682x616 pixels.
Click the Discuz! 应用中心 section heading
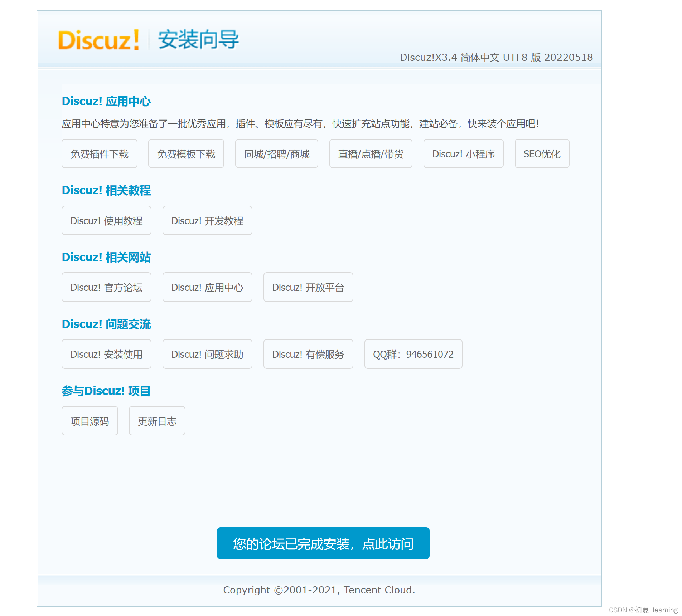[106, 101]
